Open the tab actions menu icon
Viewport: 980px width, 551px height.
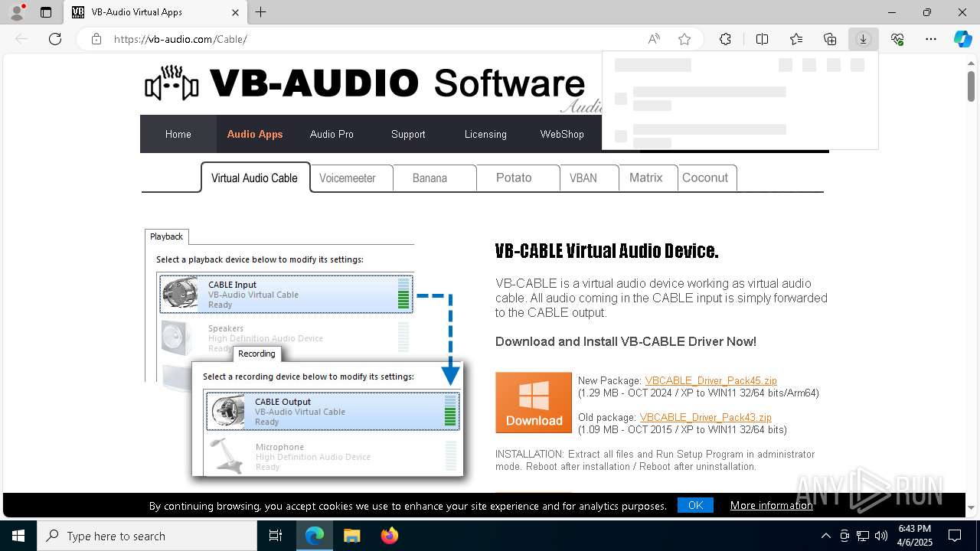coord(46,12)
